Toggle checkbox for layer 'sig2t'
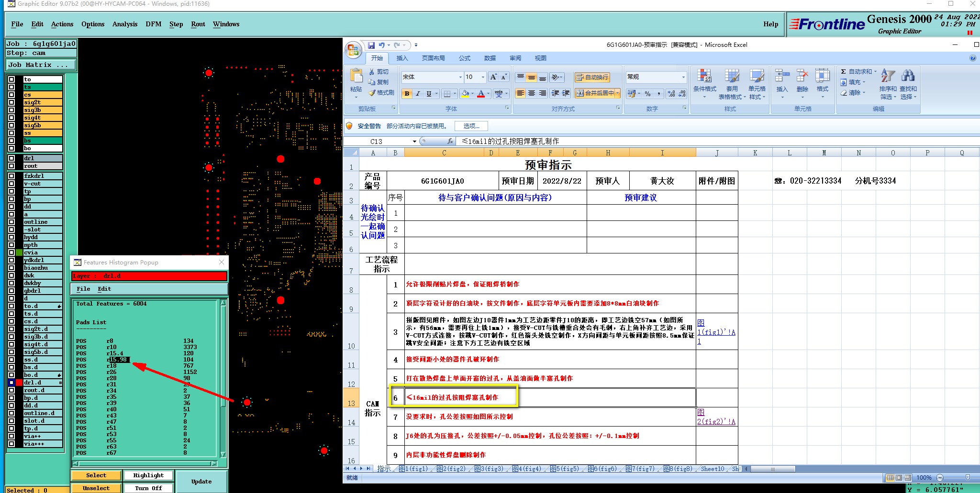This screenshot has height=493, width=980. tap(11, 102)
